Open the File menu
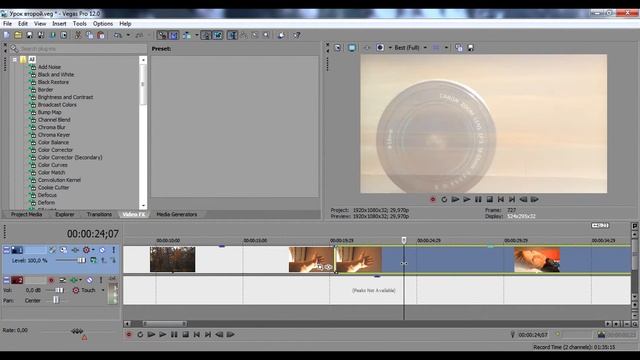 pyautogui.click(x=7, y=24)
